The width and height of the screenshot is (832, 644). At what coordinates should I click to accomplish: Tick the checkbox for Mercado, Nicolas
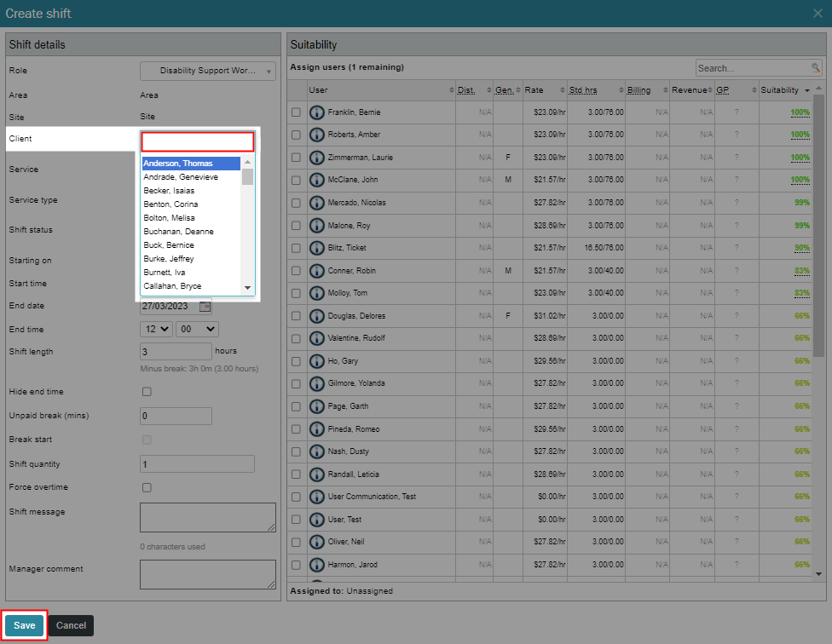tap(296, 203)
